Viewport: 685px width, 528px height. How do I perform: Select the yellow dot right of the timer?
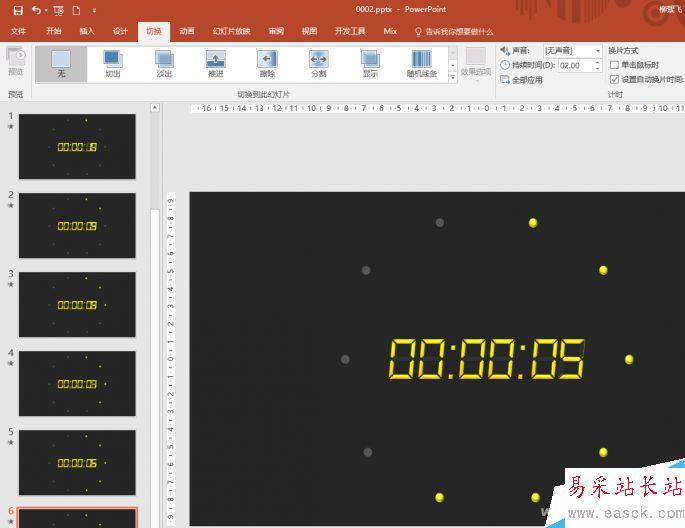[629, 359]
